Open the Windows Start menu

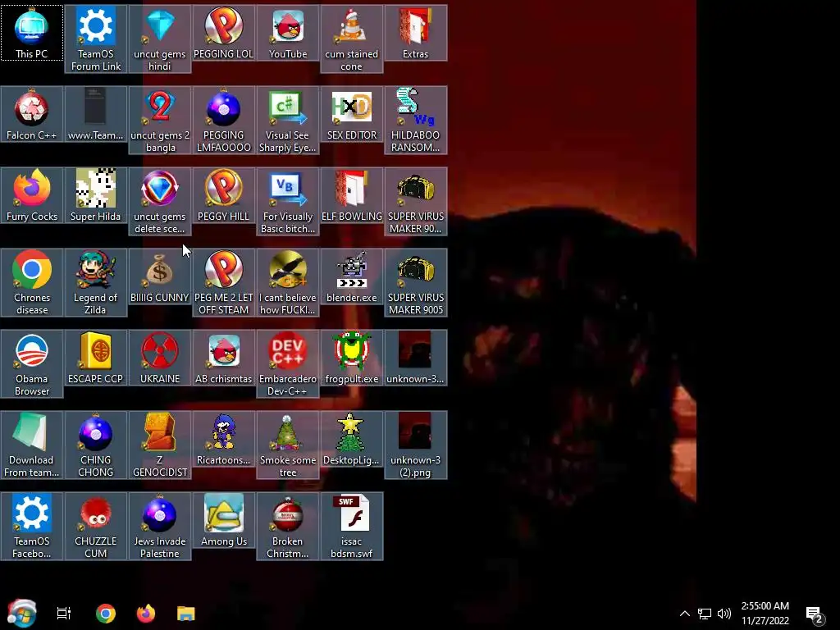tap(21, 614)
